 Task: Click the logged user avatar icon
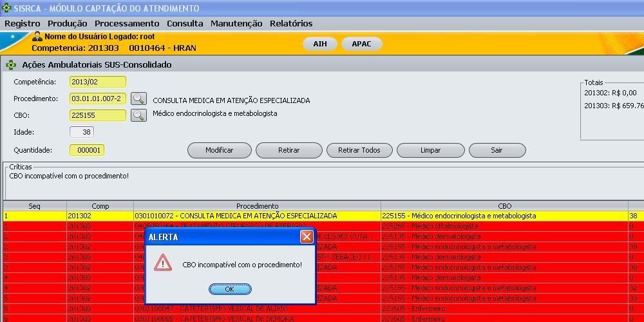[37, 36]
